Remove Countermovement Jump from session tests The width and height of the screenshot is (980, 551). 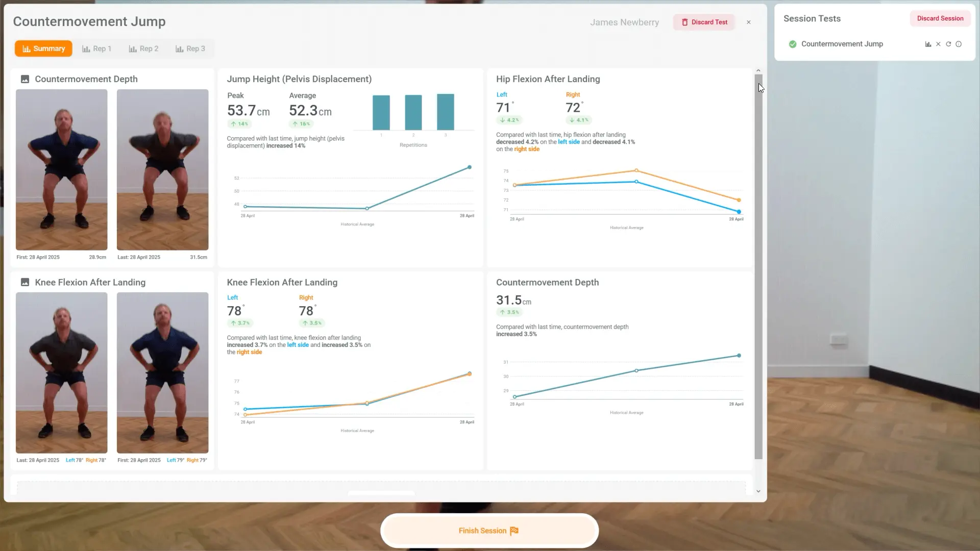(x=938, y=44)
